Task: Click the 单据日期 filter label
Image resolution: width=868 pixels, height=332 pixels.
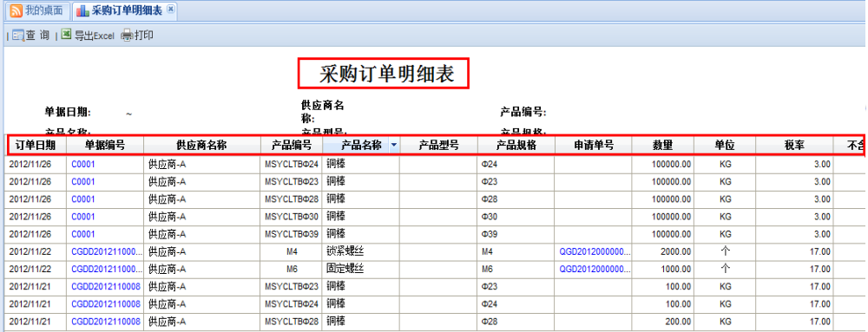Action: coord(68,113)
